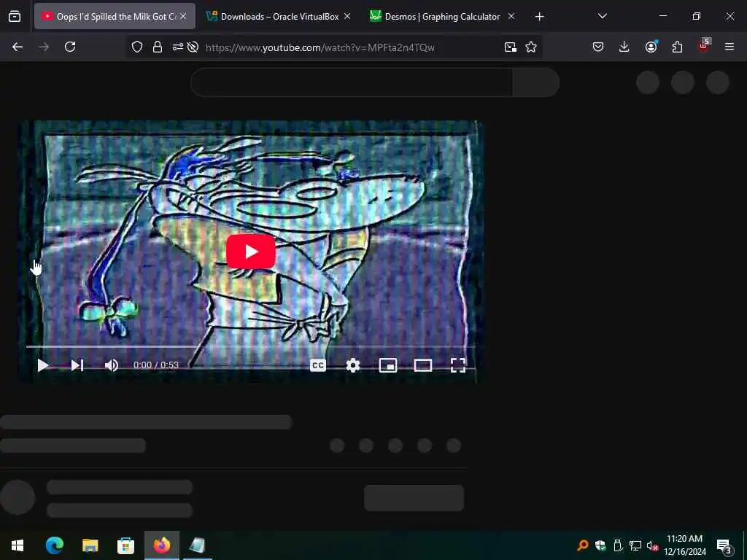The height and width of the screenshot is (560, 747).
Task: Open File Explorer from taskbar
Action: [x=90, y=545]
